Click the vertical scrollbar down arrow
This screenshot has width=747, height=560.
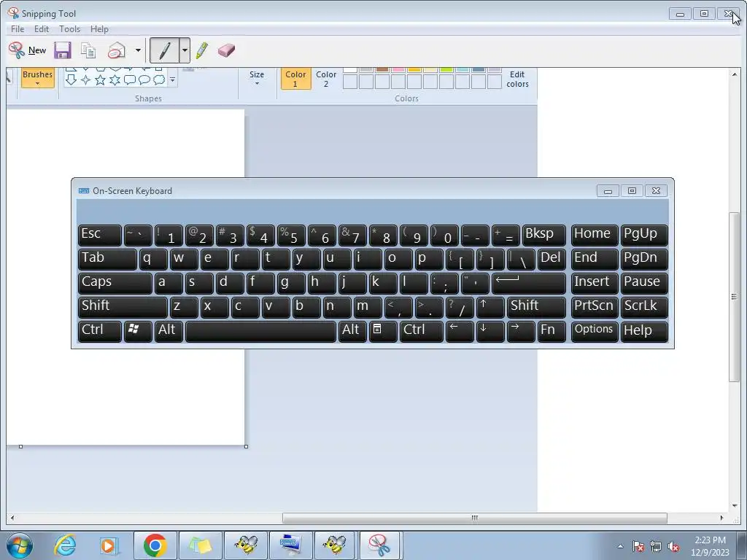(x=734, y=506)
